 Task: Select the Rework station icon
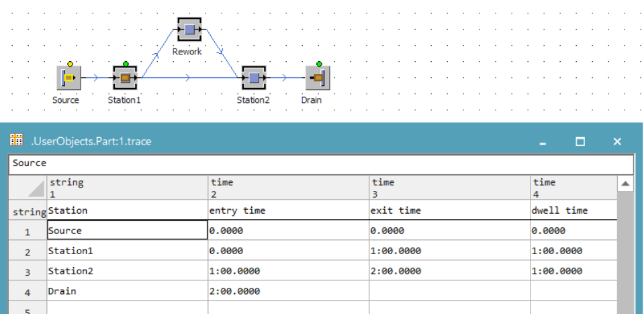[190, 30]
